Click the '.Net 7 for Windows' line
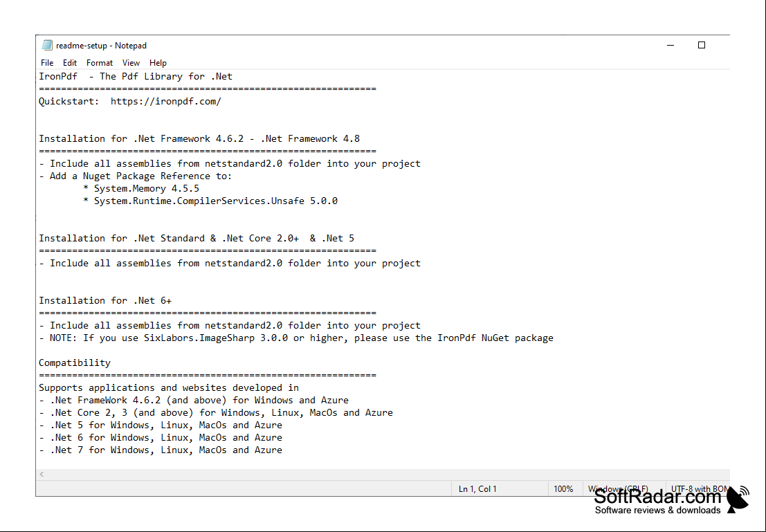This screenshot has height=532, width=766. click(161, 450)
